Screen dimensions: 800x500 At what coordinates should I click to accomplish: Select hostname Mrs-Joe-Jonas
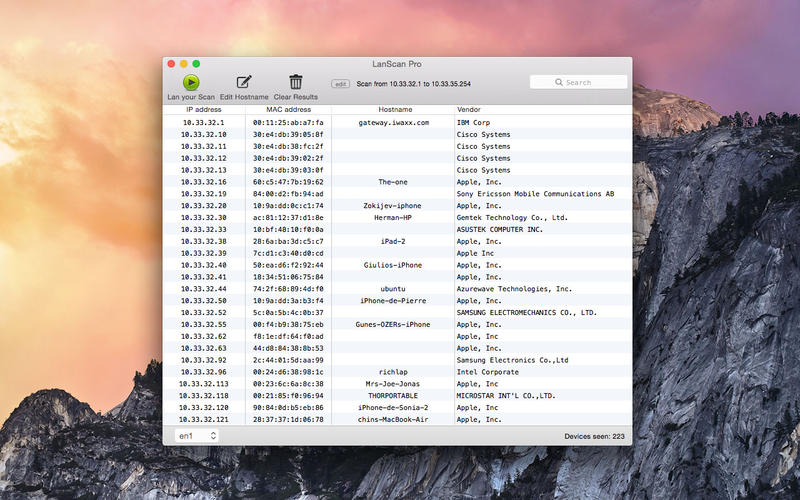pyautogui.click(x=393, y=384)
